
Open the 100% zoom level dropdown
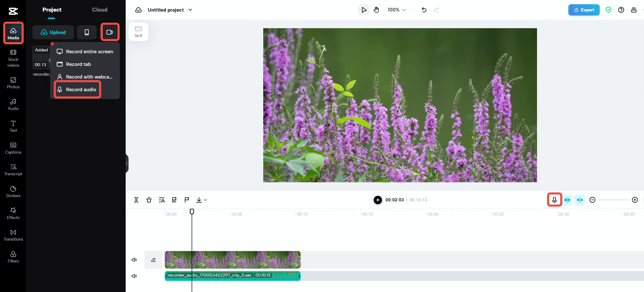click(396, 10)
